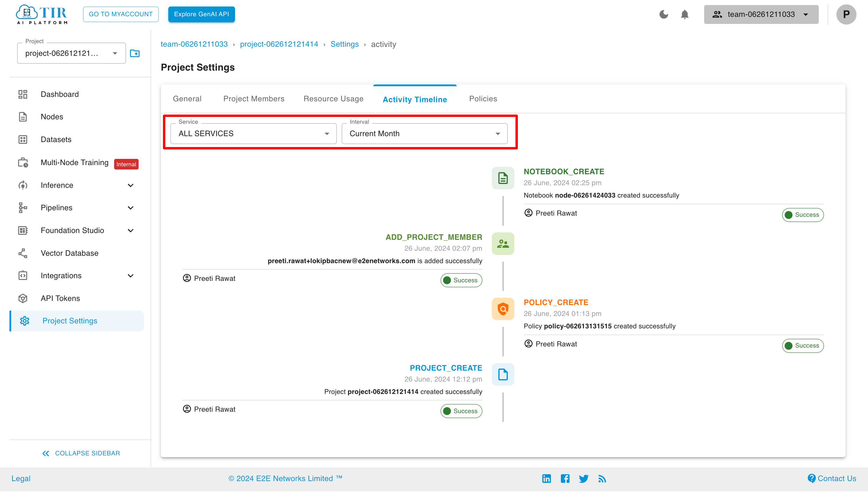
Task: Open the Facebook footer icon
Action: pos(565,478)
